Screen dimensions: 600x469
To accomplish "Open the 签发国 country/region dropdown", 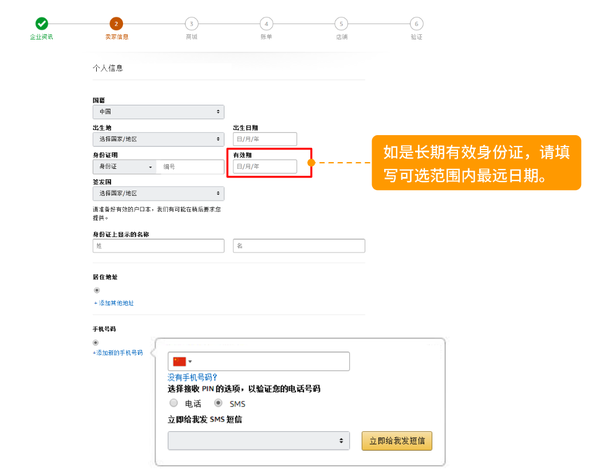I will coord(158,194).
